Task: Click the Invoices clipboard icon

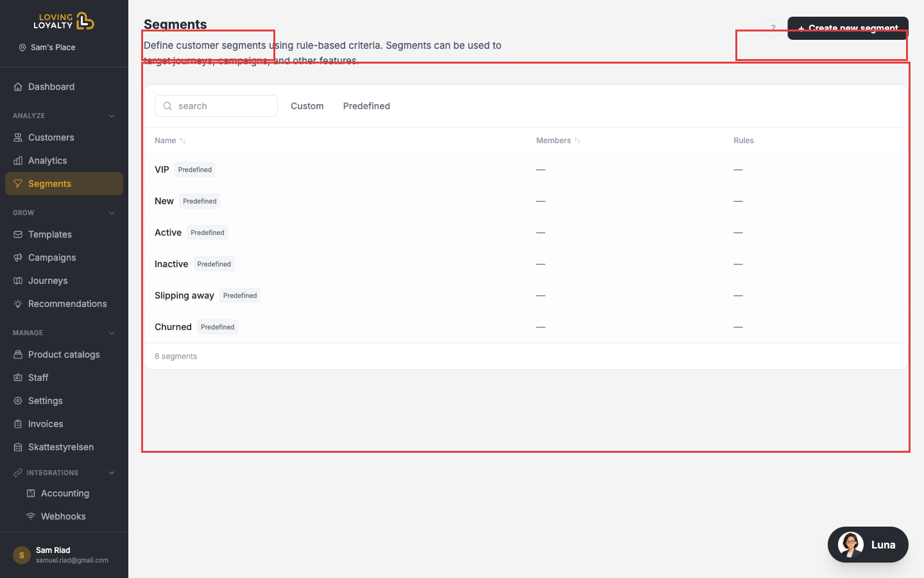Action: click(18, 424)
